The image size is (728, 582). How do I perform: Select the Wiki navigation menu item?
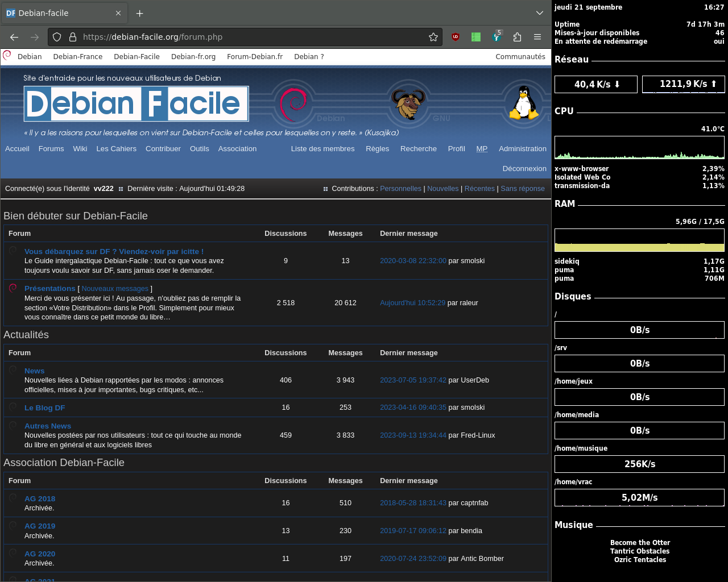click(80, 149)
